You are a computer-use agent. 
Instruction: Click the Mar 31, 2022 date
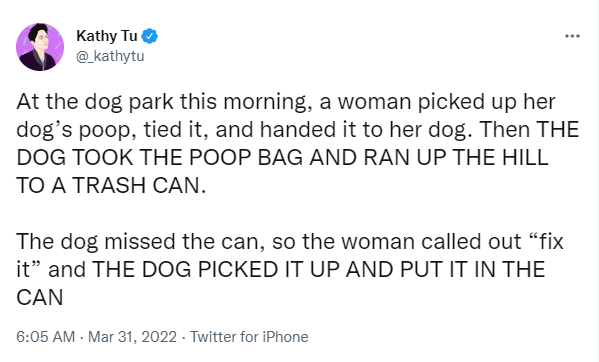point(132,337)
